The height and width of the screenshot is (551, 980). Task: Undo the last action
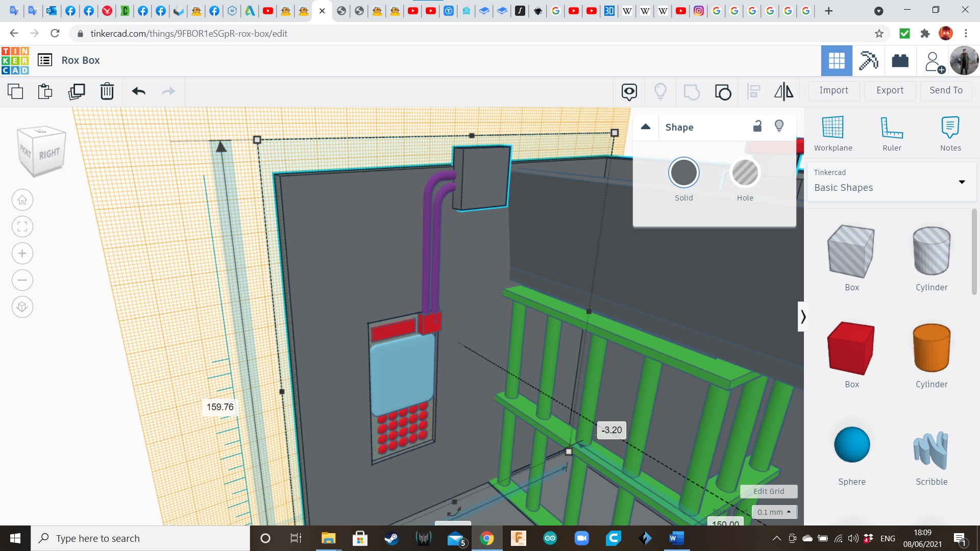pyautogui.click(x=139, y=92)
